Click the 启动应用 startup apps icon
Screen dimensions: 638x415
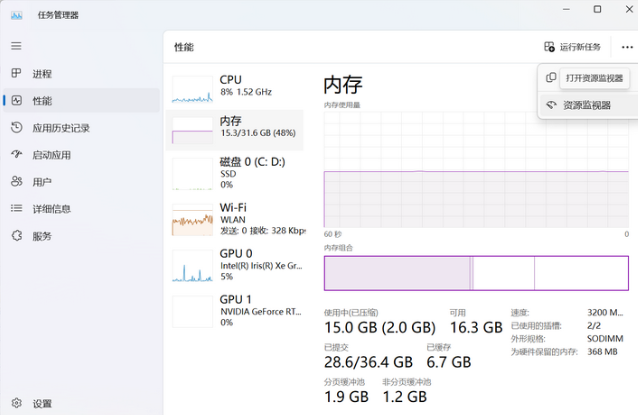[16, 155]
